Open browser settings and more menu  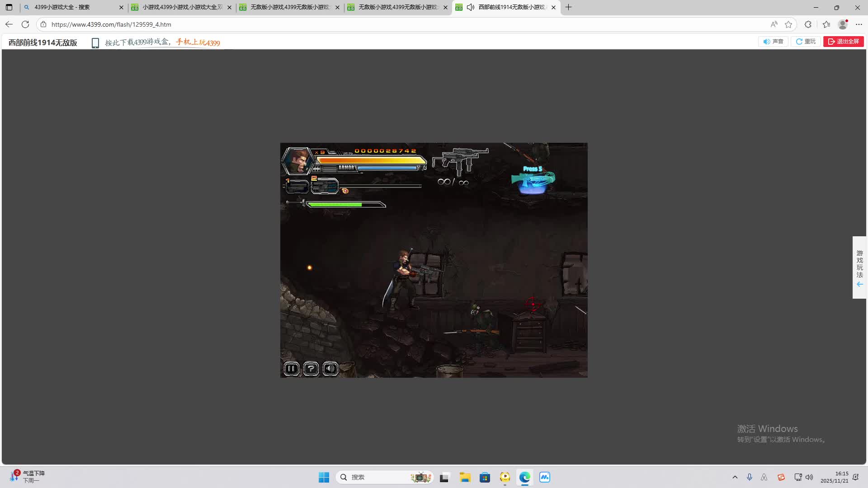click(859, 24)
